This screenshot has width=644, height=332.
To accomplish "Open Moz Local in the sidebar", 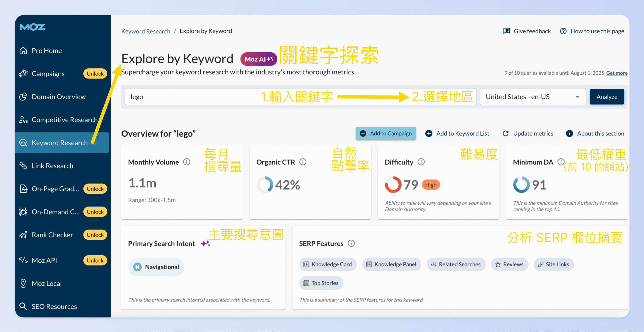I will pos(47,283).
